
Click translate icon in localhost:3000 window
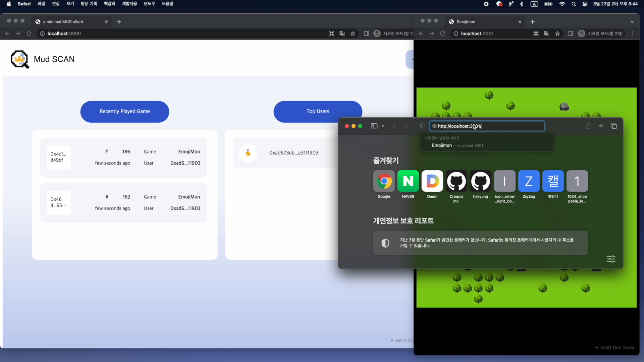[342, 34]
